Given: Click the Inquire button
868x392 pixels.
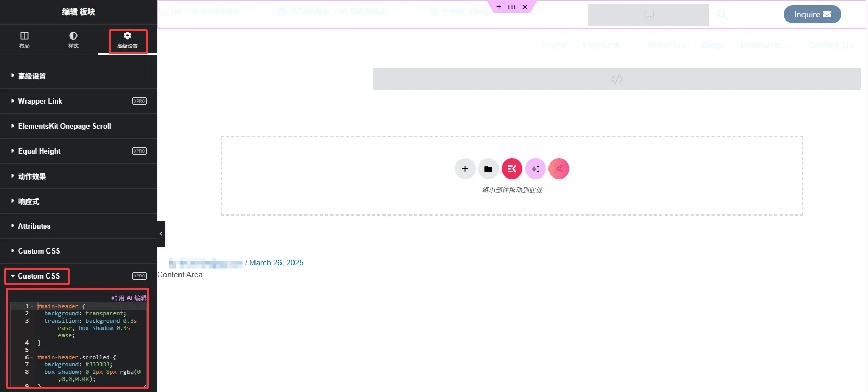Looking at the screenshot, I should click(812, 15).
